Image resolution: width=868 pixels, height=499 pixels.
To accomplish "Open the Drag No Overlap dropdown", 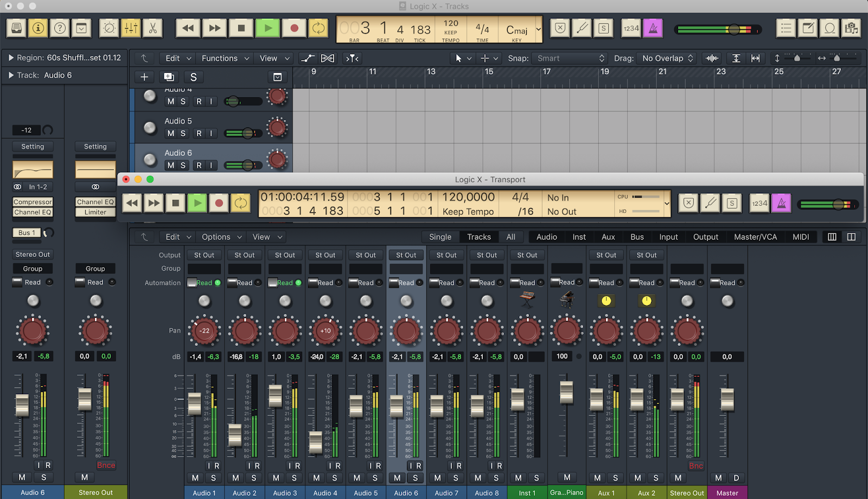I will (x=668, y=58).
